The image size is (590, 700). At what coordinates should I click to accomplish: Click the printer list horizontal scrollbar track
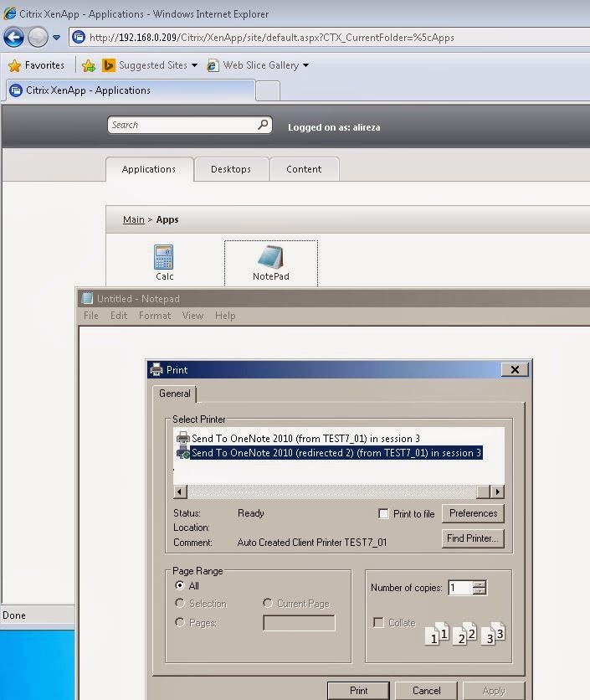[331, 492]
